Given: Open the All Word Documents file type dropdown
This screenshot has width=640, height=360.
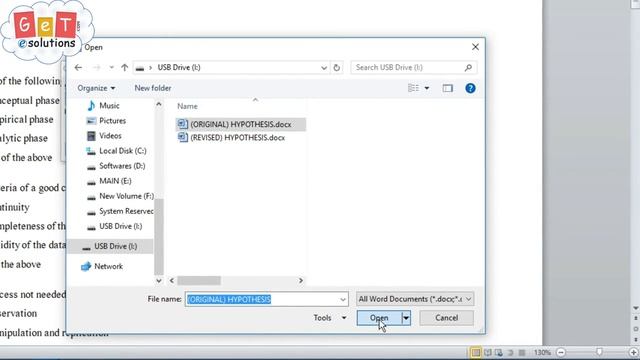Looking at the screenshot, I should 415,299.
